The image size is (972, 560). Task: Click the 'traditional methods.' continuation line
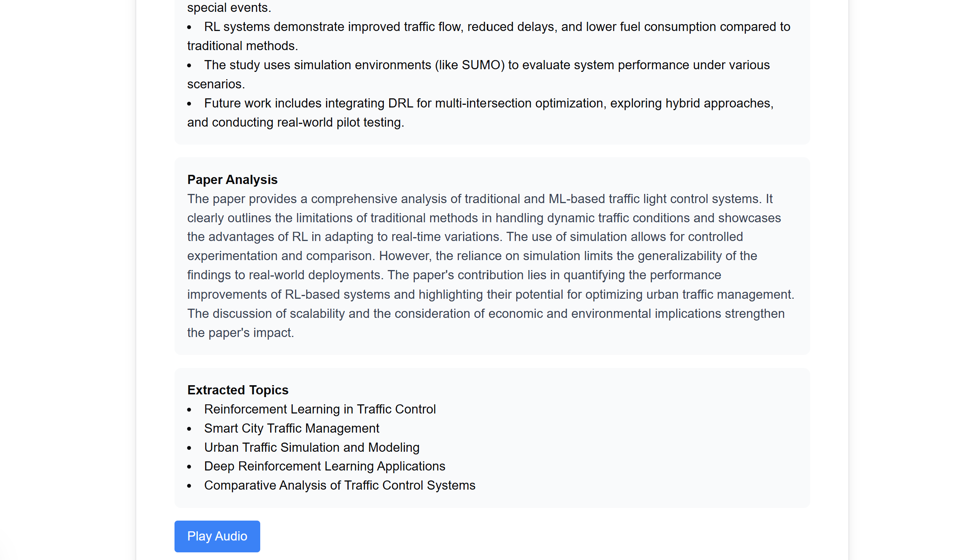point(242,46)
